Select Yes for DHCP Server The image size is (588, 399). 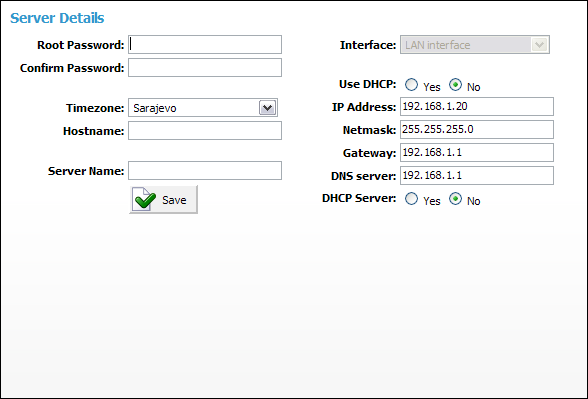tap(411, 199)
